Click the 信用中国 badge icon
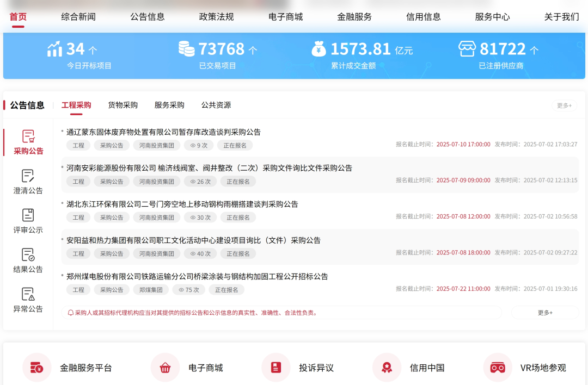The width and height of the screenshot is (588, 385). [387, 368]
